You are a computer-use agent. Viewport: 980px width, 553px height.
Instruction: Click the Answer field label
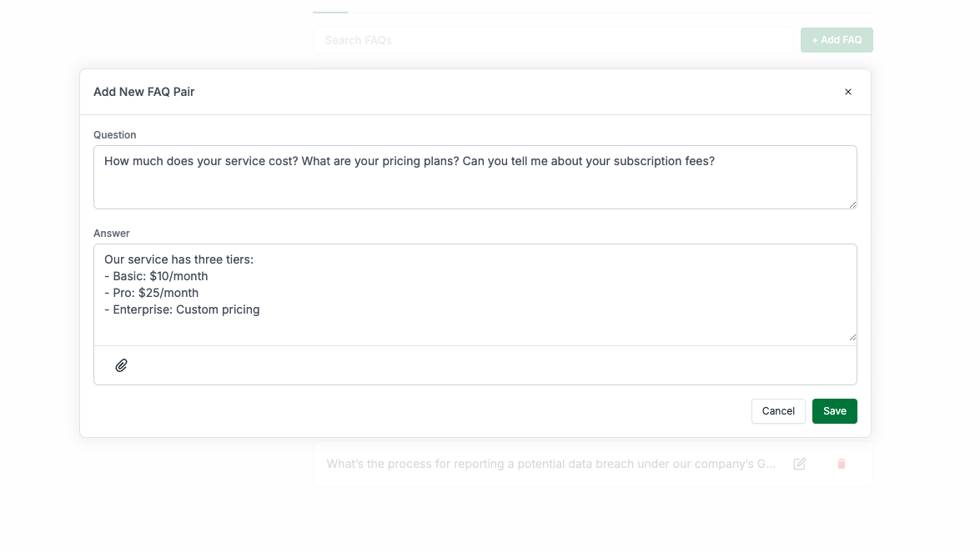(111, 233)
